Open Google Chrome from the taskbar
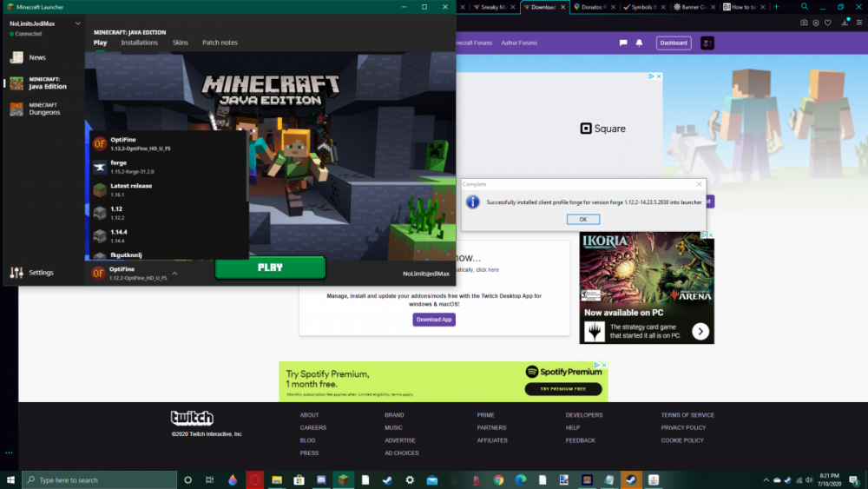 498,479
